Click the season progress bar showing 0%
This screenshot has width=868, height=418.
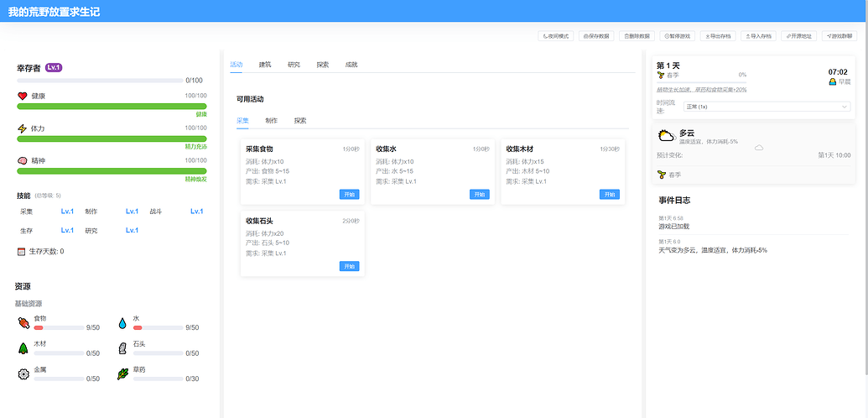(x=702, y=81)
